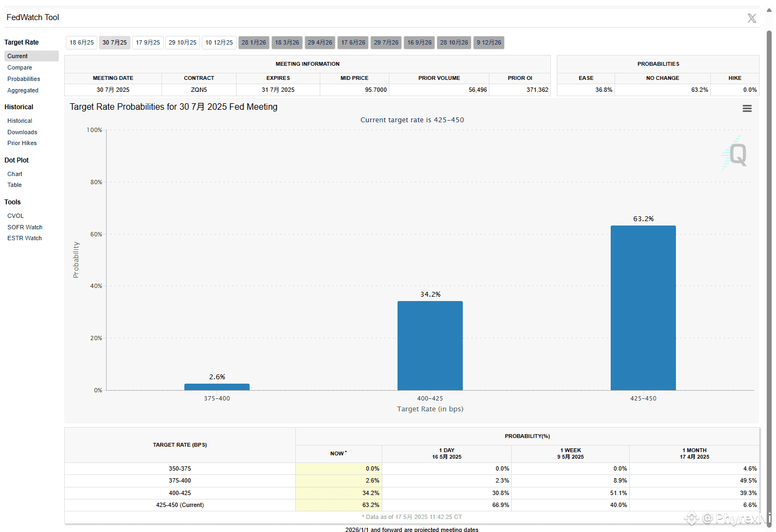Switch to 29 10月25 meeting tab
The height and width of the screenshot is (532, 776).
[x=183, y=42]
